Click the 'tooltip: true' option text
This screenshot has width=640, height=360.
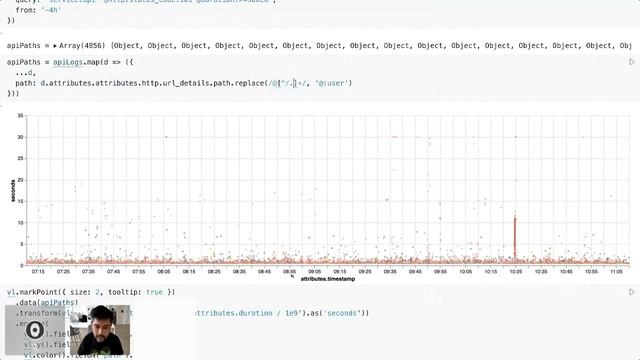[x=136, y=292]
